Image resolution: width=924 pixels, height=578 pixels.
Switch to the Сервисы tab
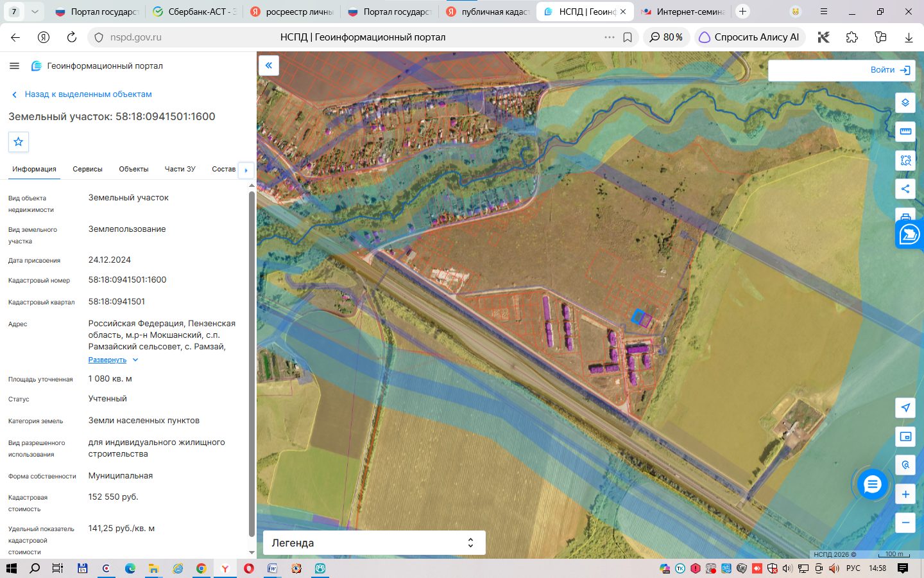(x=87, y=169)
